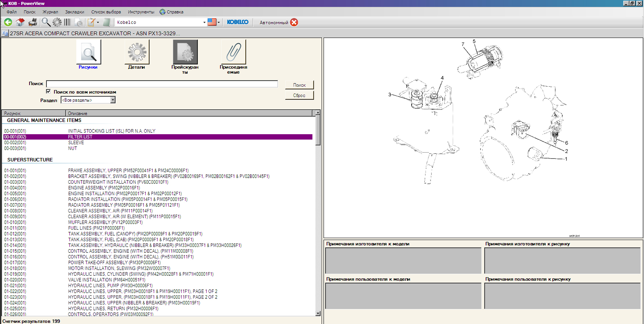Toggle Поиск по всем источникам checkbox
644x324 pixels.
(48, 91)
